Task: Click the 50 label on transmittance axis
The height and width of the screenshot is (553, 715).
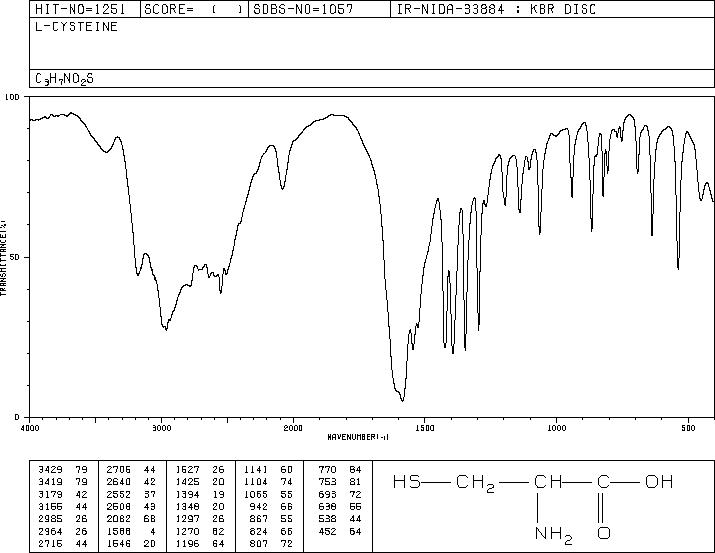Action: click(x=15, y=257)
